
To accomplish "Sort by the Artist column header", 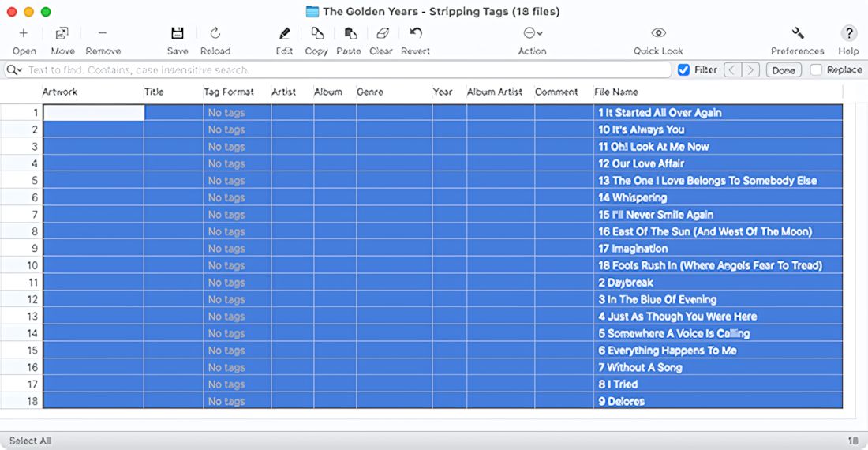I will pos(283,92).
